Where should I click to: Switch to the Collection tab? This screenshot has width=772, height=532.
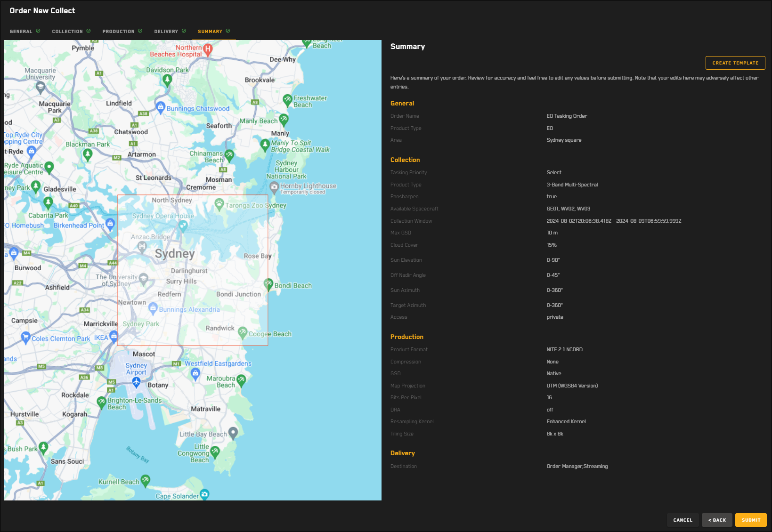(x=67, y=32)
